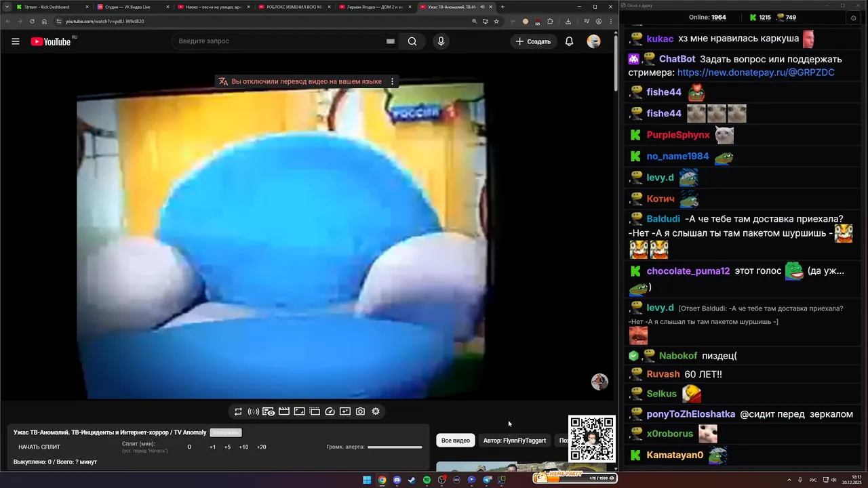The width and height of the screenshot is (868, 488).
Task: Adjust the Громк. алерта volume slider
Action: 395,447
